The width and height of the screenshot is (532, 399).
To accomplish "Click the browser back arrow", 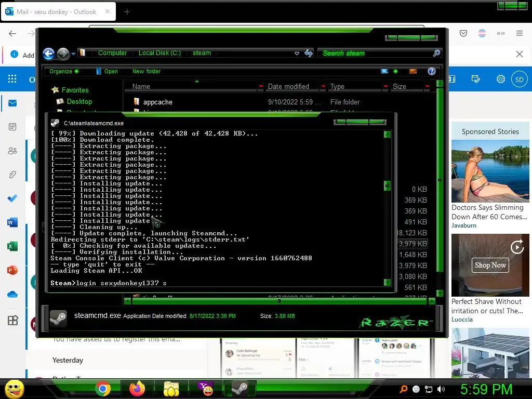I will [12, 33].
